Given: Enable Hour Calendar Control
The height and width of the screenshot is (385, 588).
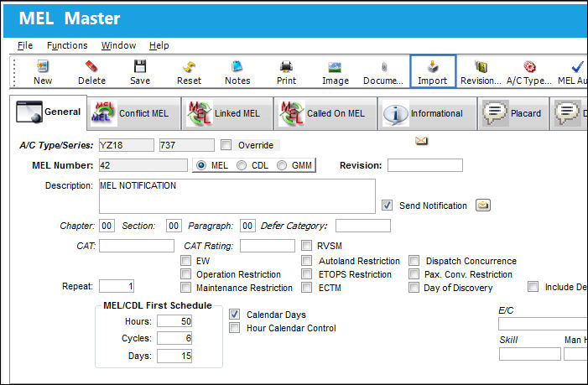Looking at the screenshot, I should [234, 328].
